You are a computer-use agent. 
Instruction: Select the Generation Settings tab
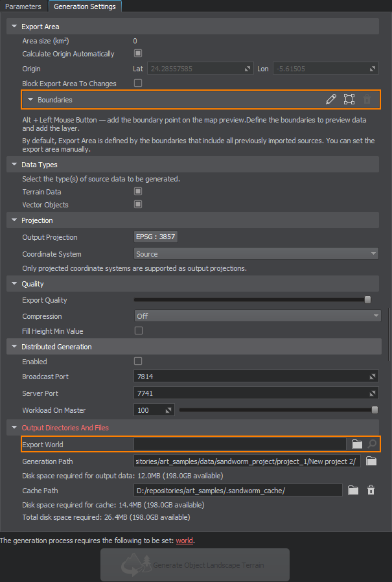[x=85, y=6]
